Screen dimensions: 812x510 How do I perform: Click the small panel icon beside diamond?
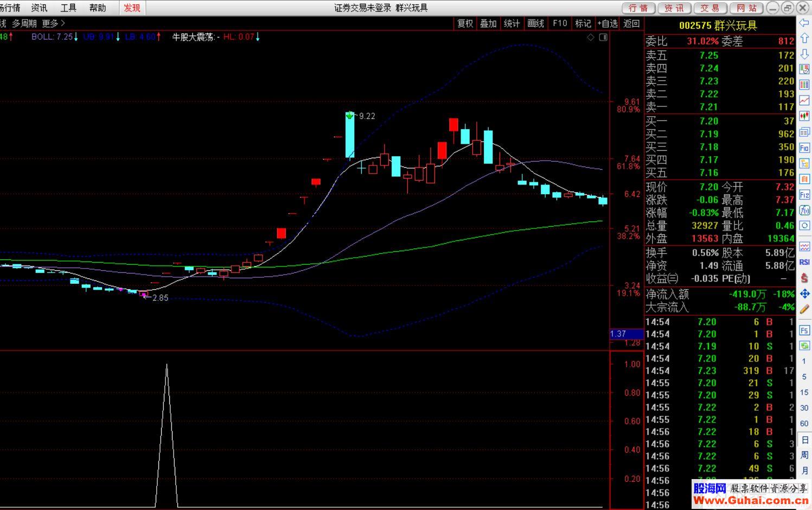click(603, 37)
